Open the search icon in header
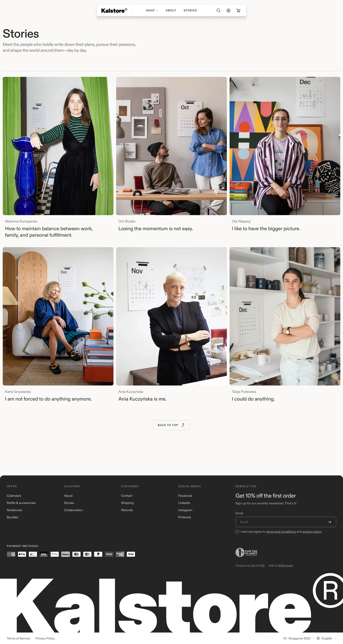 click(x=218, y=11)
